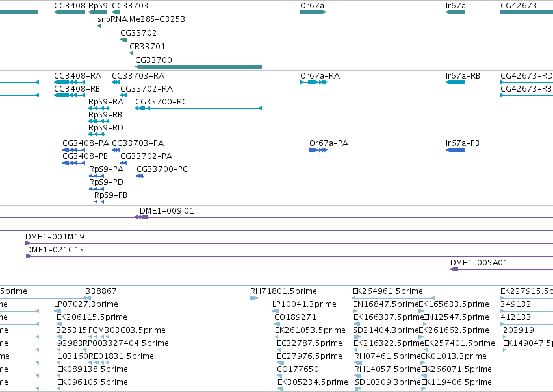Click the 412133 EST label
Screen dimensions: 553x392
coord(515,317)
